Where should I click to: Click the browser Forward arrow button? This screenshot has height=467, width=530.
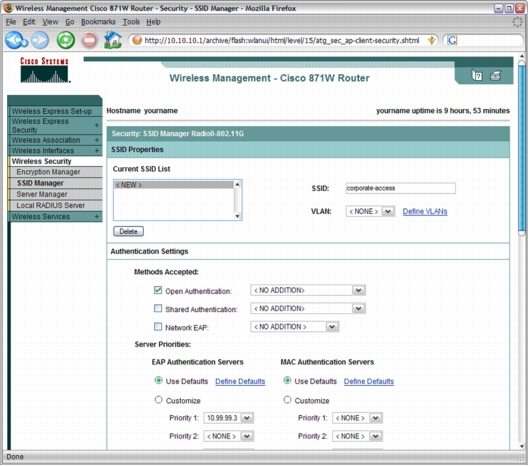41,40
